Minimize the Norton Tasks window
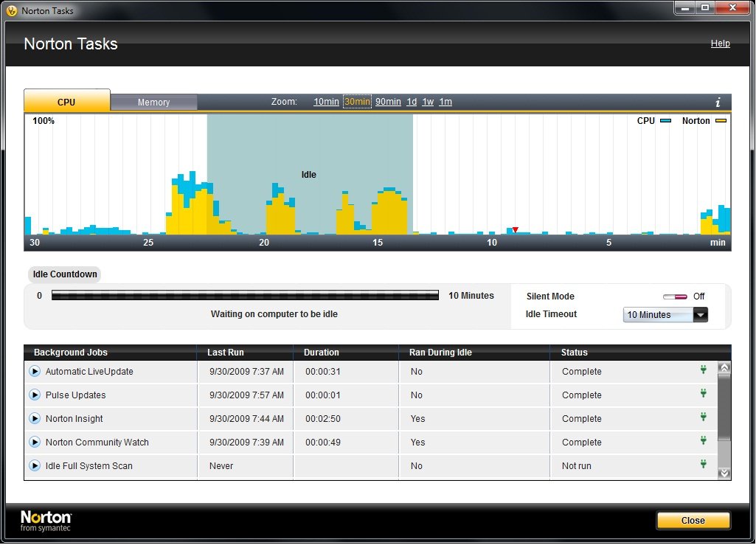 click(x=684, y=9)
